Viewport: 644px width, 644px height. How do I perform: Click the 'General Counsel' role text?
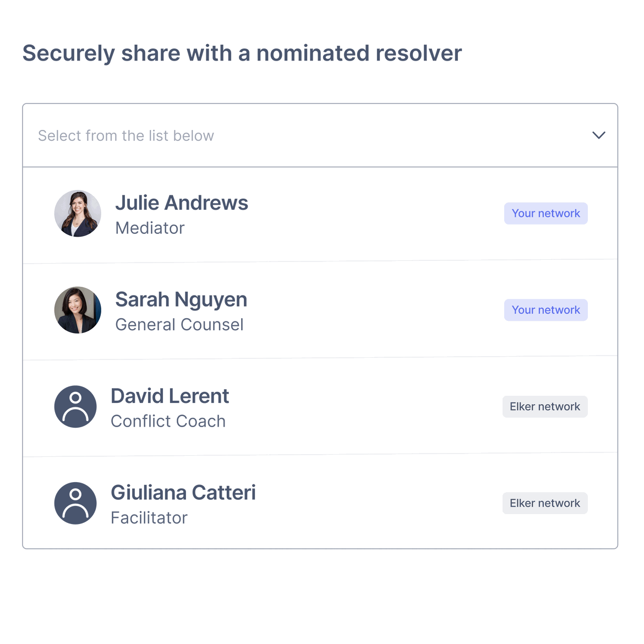pos(179,325)
